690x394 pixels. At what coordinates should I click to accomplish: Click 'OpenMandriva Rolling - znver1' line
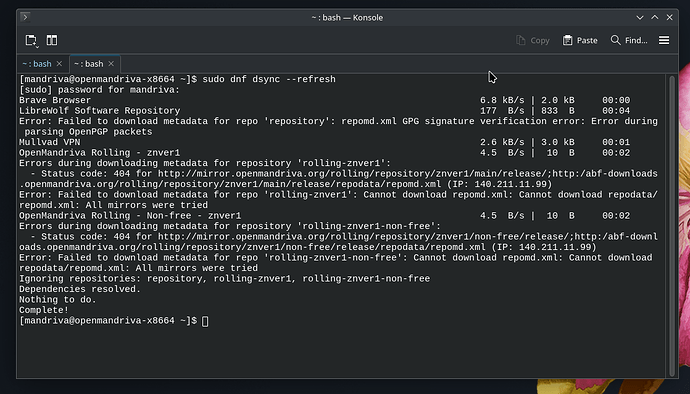[x=99, y=153]
